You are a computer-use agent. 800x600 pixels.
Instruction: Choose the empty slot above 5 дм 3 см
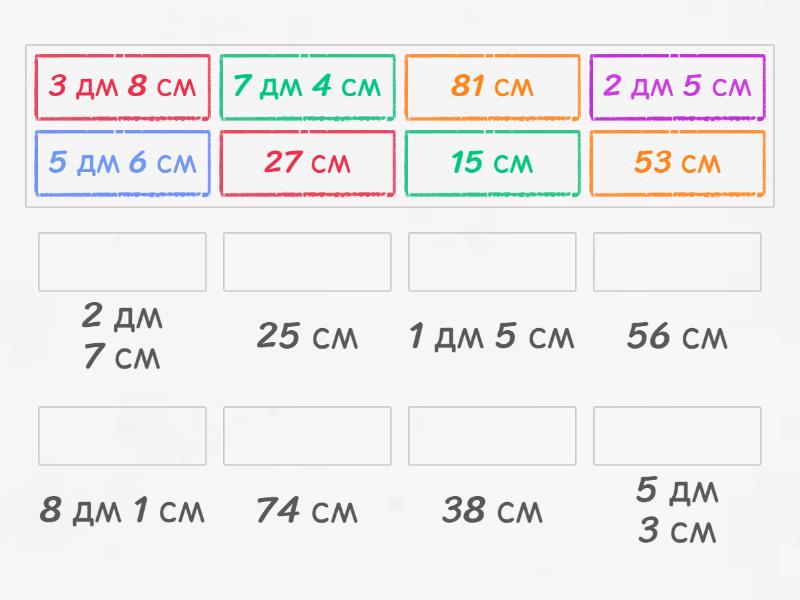tap(677, 436)
